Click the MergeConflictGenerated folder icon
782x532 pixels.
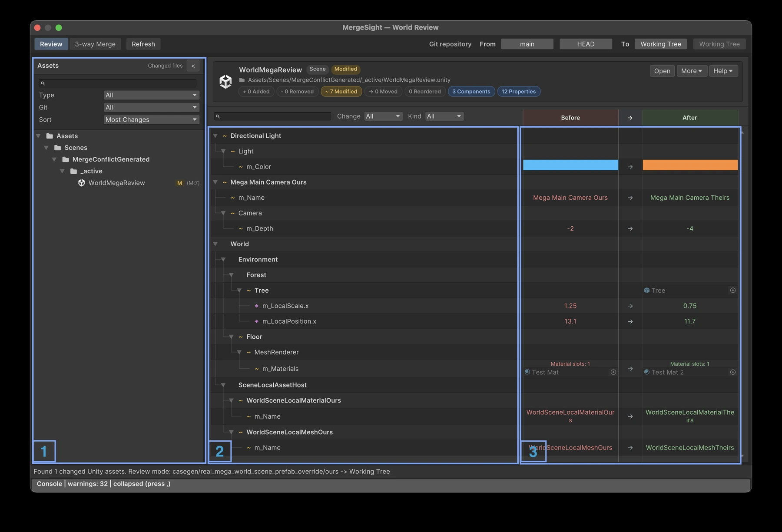click(66, 159)
